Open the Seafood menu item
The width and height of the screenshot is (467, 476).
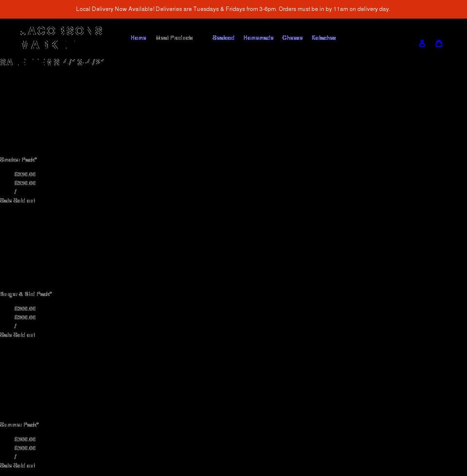[223, 37]
